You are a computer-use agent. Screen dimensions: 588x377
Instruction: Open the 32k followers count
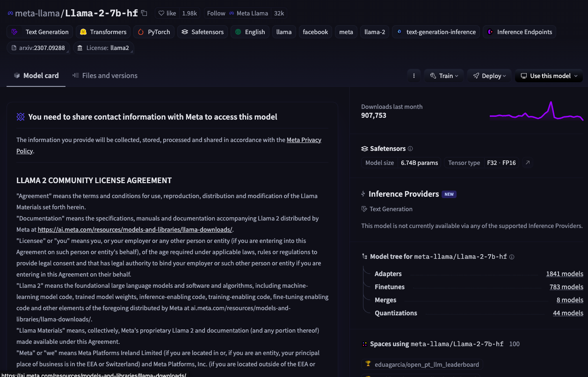pos(279,13)
